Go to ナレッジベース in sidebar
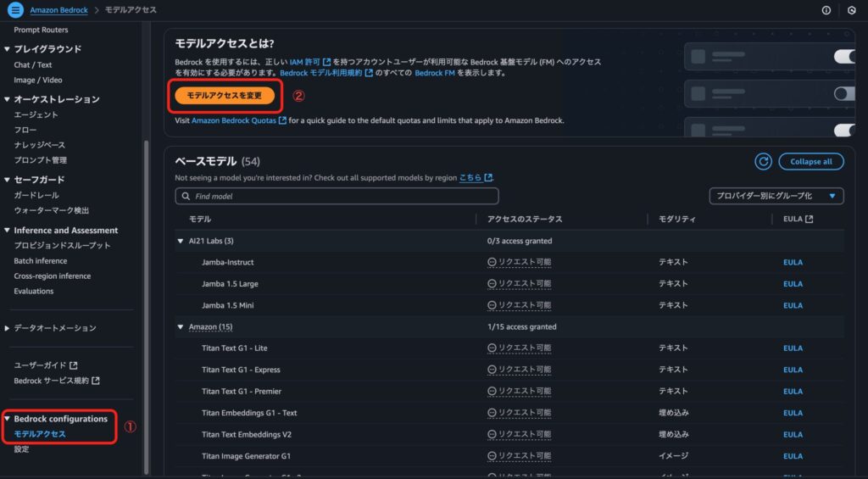The image size is (868, 479). 39,144
